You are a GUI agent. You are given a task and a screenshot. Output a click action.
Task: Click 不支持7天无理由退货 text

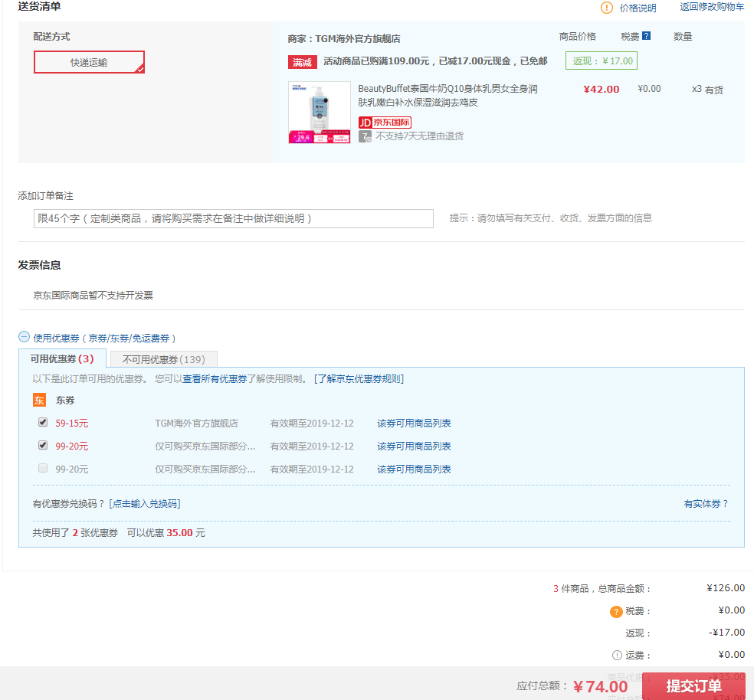point(419,136)
